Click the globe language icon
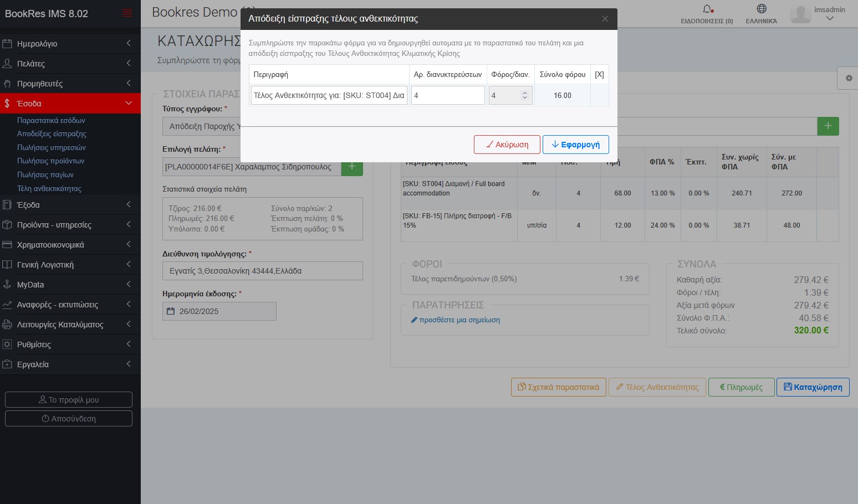The image size is (858, 504). coord(762,9)
